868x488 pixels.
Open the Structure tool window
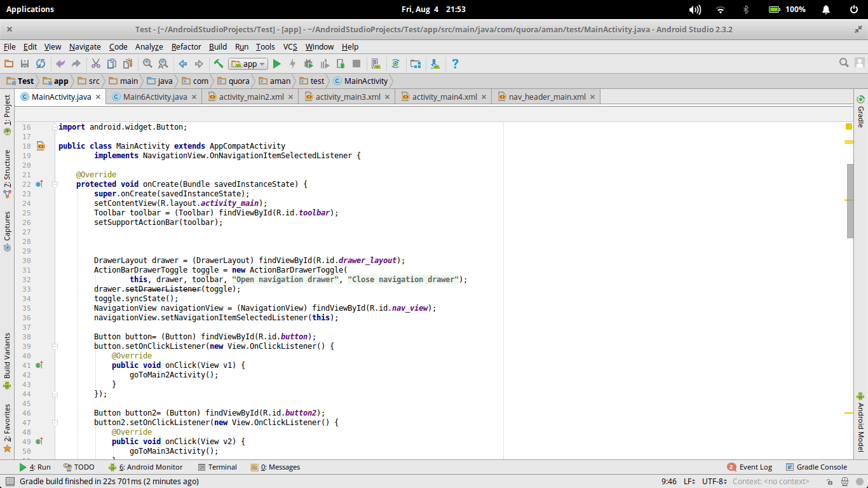7,173
